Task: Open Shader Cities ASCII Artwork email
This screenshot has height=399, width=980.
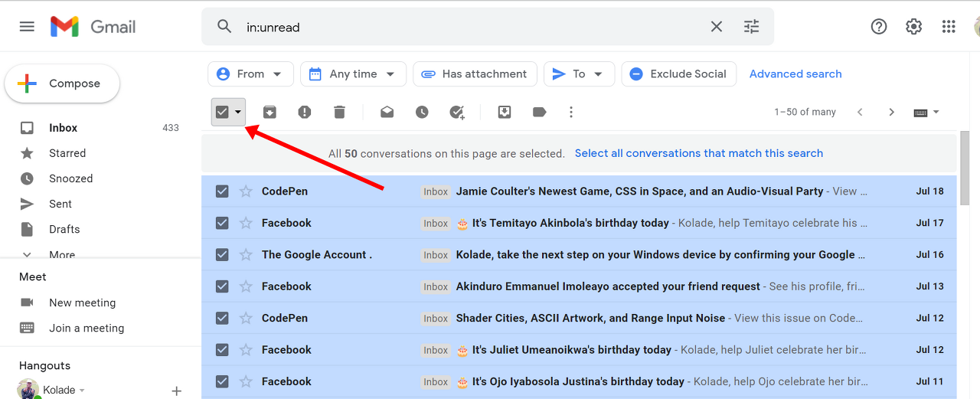Action: pyautogui.click(x=579, y=318)
